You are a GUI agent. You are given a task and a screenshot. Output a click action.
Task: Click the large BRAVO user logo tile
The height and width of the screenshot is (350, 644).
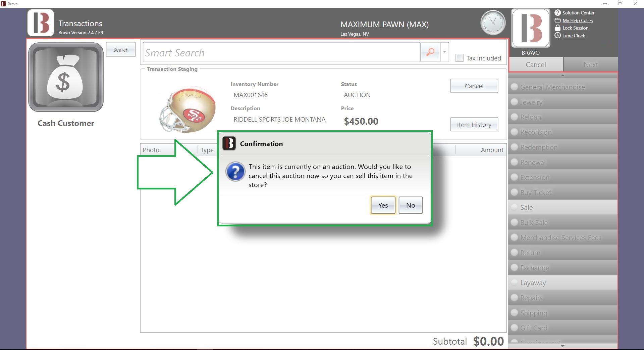531,28
